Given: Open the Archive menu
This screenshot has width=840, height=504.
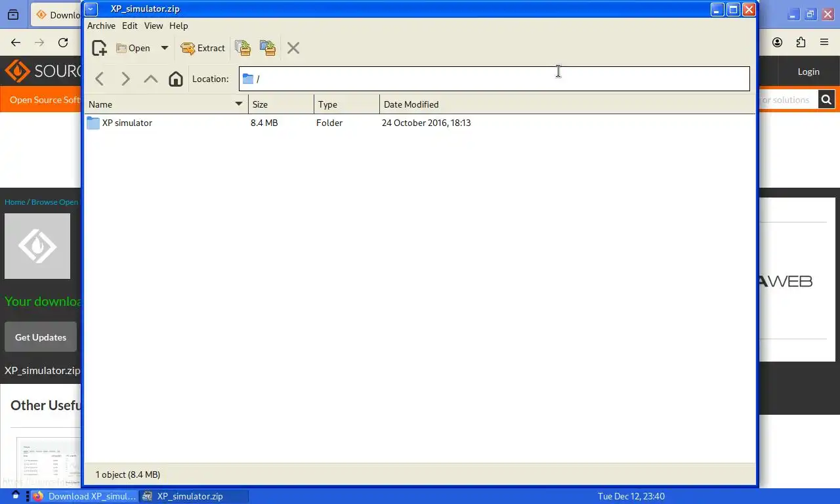Looking at the screenshot, I should click(101, 26).
